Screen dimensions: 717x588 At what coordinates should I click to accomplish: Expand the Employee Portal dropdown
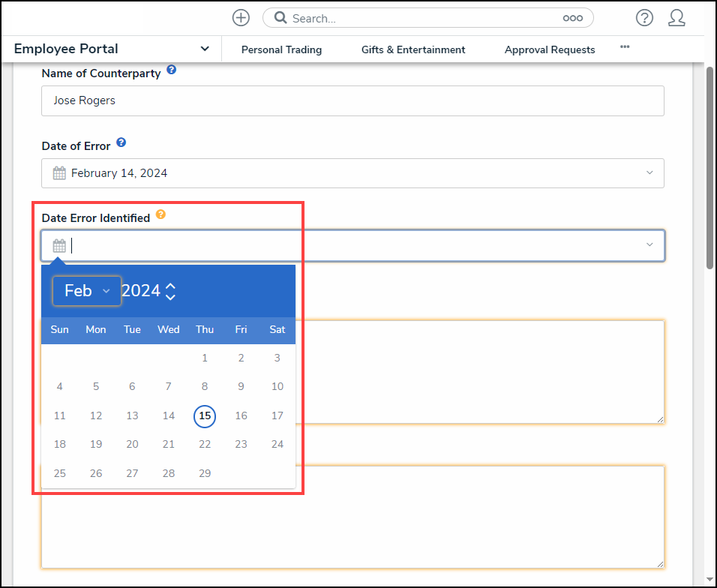click(x=205, y=49)
